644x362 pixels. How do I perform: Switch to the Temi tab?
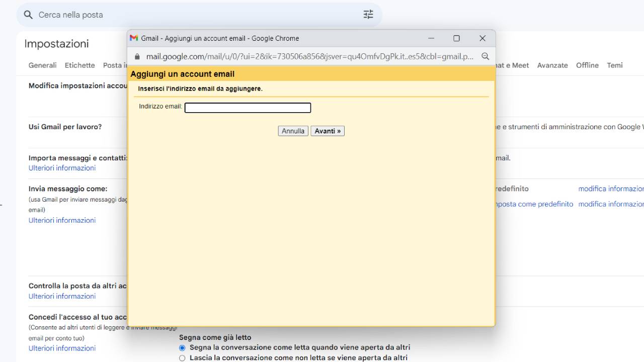pyautogui.click(x=615, y=65)
